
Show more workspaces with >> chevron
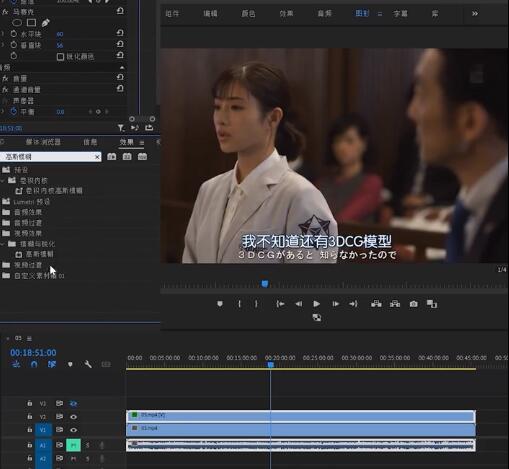[475, 14]
